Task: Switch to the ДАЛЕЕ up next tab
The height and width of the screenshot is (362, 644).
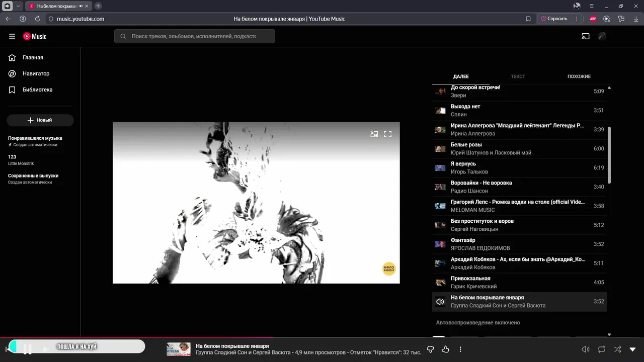Action: tap(461, 76)
